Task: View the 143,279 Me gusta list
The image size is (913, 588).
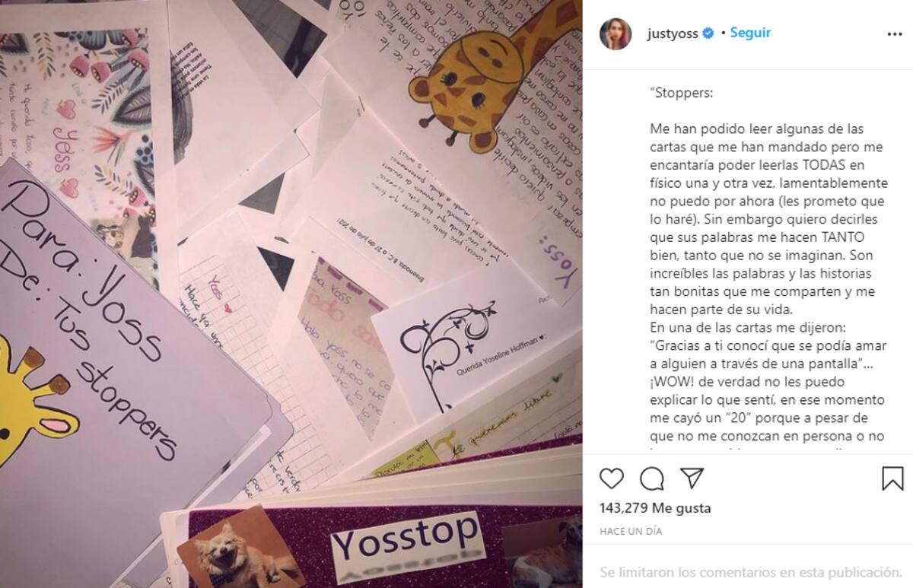Action: [x=655, y=507]
